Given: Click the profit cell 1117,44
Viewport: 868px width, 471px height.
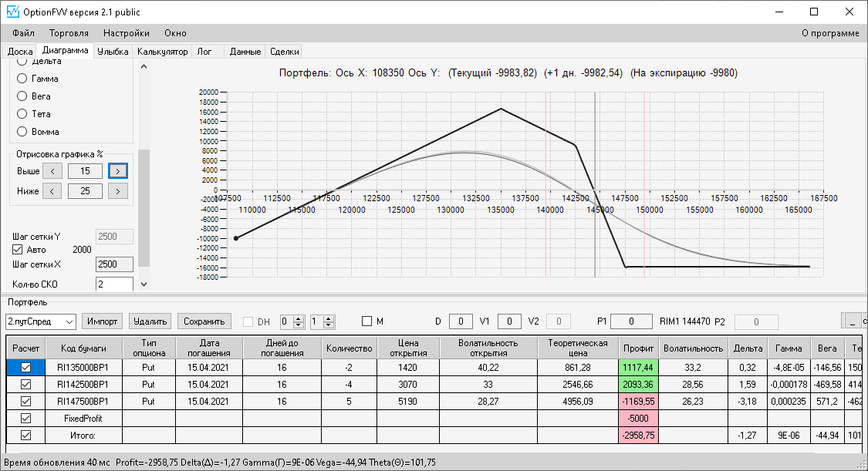Looking at the screenshot, I should [x=638, y=367].
